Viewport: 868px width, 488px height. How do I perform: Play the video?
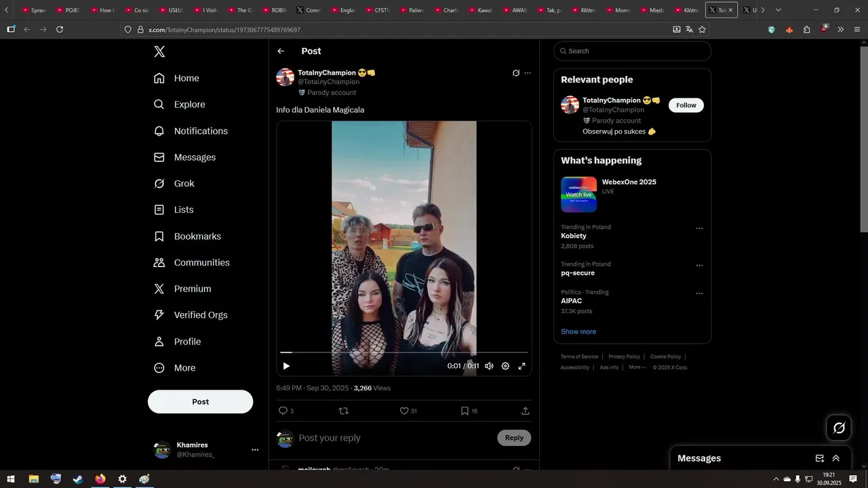[x=286, y=366]
